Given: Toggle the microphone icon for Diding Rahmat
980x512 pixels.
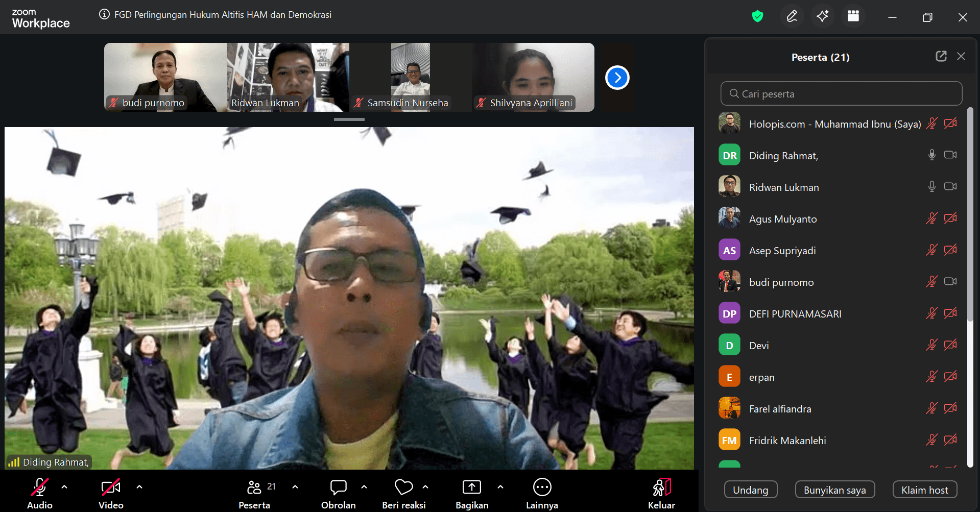Looking at the screenshot, I should pos(931,155).
